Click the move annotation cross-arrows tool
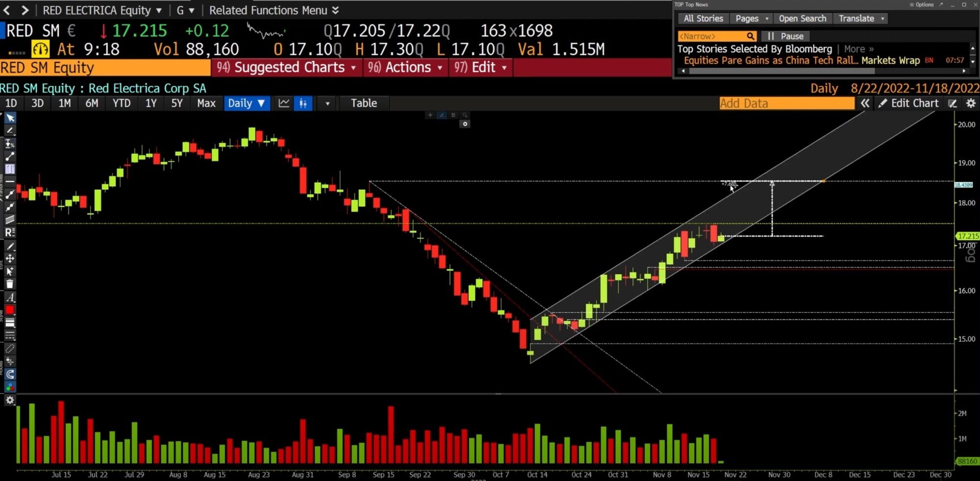Viewport: 980px width, 481px height. point(10,258)
